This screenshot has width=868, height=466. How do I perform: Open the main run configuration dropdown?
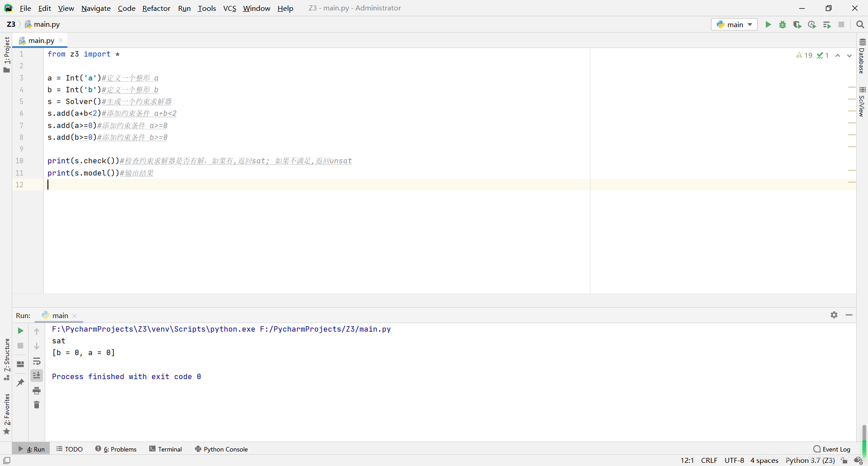pos(734,24)
